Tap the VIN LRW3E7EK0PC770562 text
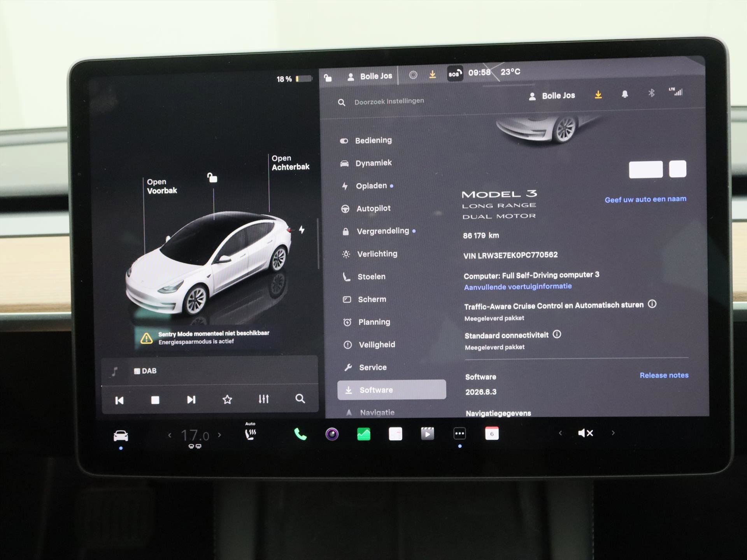The image size is (747, 560). pos(510,255)
